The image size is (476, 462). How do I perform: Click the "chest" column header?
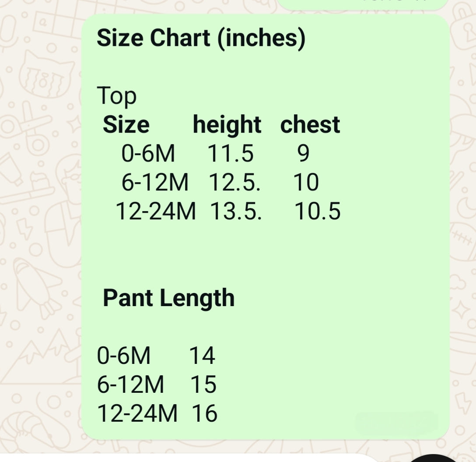click(310, 125)
